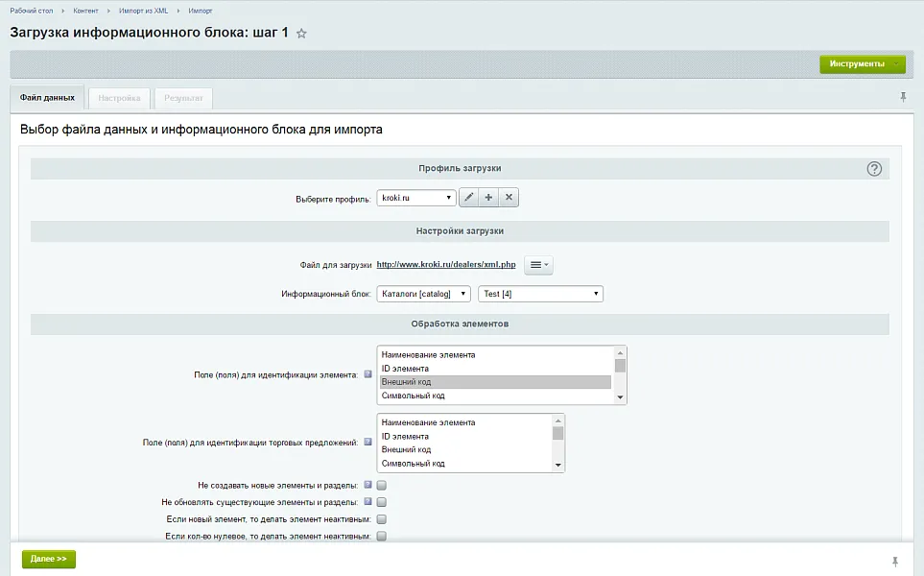Switch to the 'Настройка' tab
Image resolution: width=924 pixels, height=576 pixels.
[x=120, y=97]
